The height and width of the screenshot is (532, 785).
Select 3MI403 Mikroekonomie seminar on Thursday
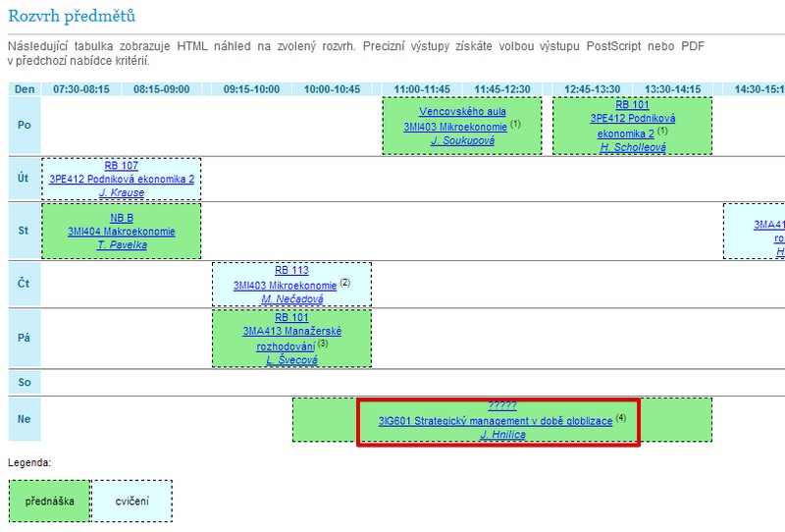click(x=285, y=286)
